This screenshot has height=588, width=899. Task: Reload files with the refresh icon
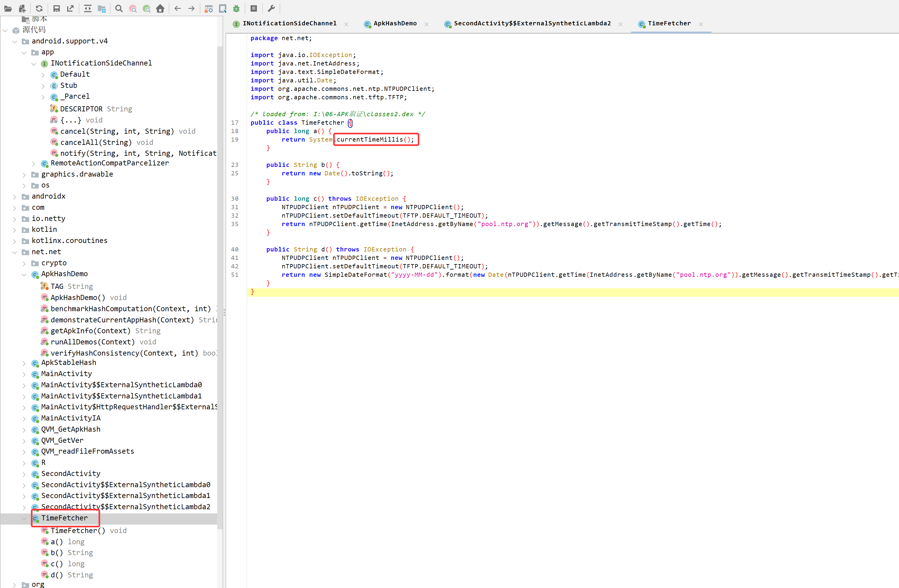pyautogui.click(x=39, y=8)
